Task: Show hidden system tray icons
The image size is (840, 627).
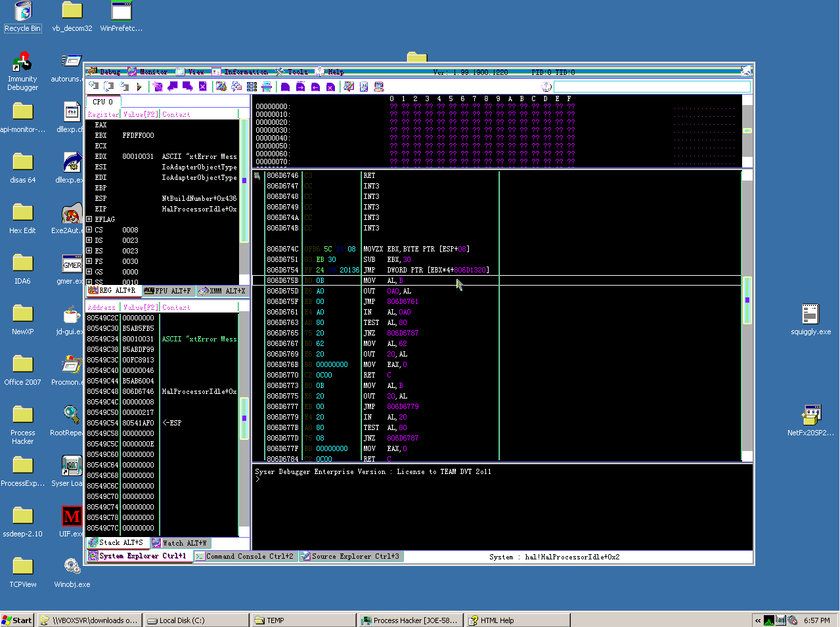Action: tap(758, 620)
